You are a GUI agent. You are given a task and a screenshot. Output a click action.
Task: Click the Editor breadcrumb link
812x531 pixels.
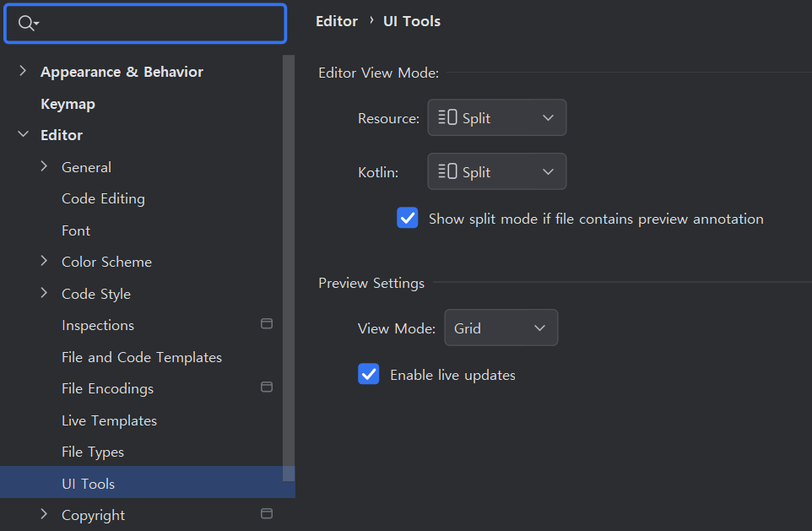click(x=337, y=21)
